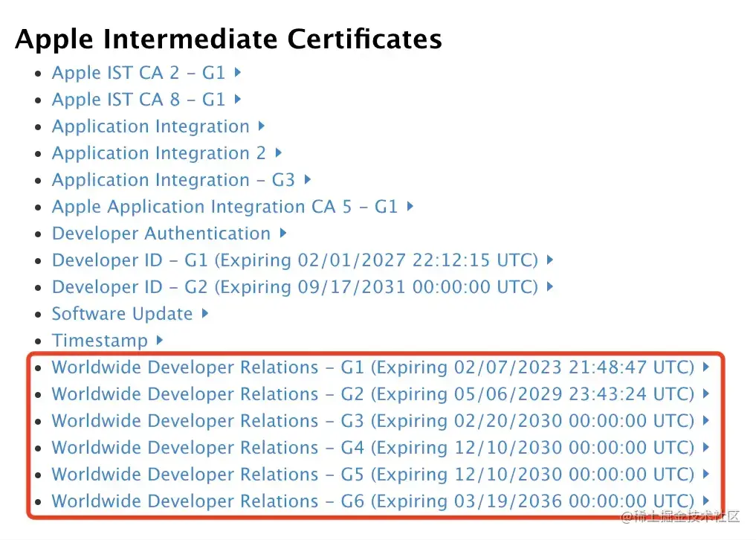Screen dimensions: 756x540
Task: Open Worldwide Developer Relations – G1 link
Action: pos(372,367)
